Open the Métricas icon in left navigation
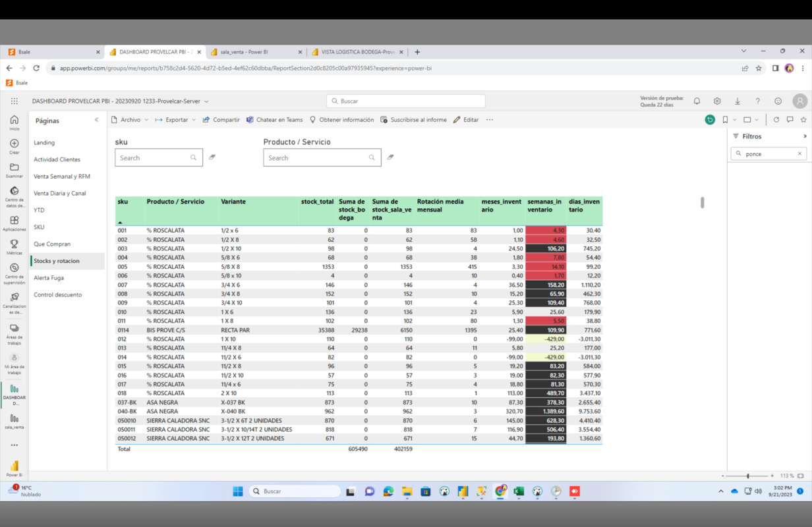Screen dimensions: 812x527 pyautogui.click(x=14, y=244)
